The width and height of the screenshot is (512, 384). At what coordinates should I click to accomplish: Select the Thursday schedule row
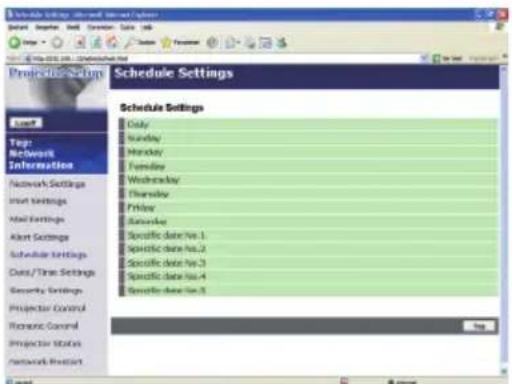[308, 194]
